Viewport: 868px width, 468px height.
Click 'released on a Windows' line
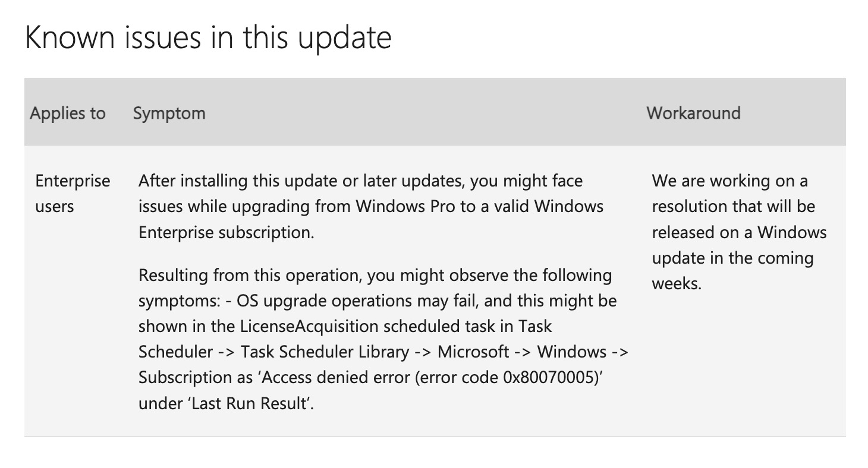(739, 232)
